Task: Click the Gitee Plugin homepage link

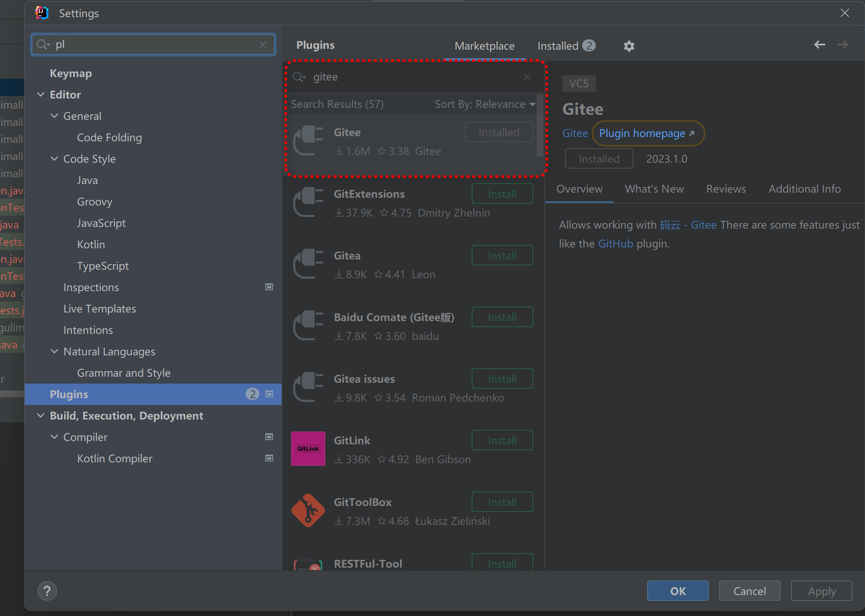Action: tap(646, 133)
